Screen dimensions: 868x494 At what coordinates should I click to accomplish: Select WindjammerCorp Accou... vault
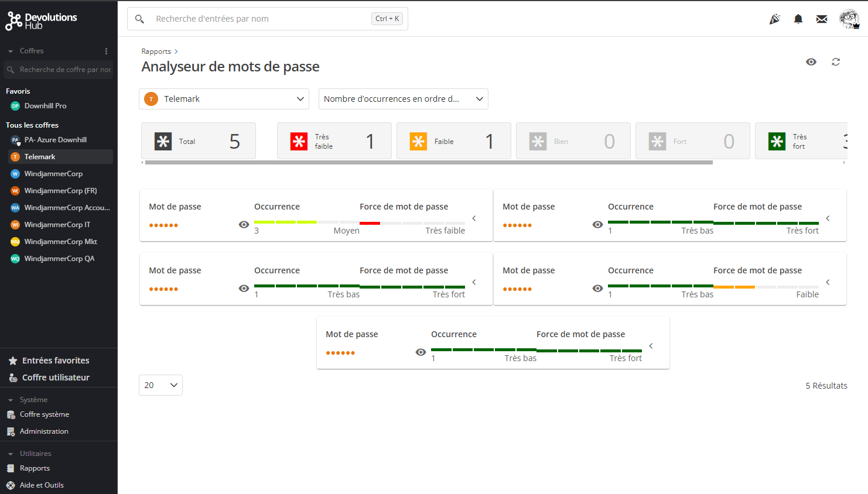(x=61, y=208)
